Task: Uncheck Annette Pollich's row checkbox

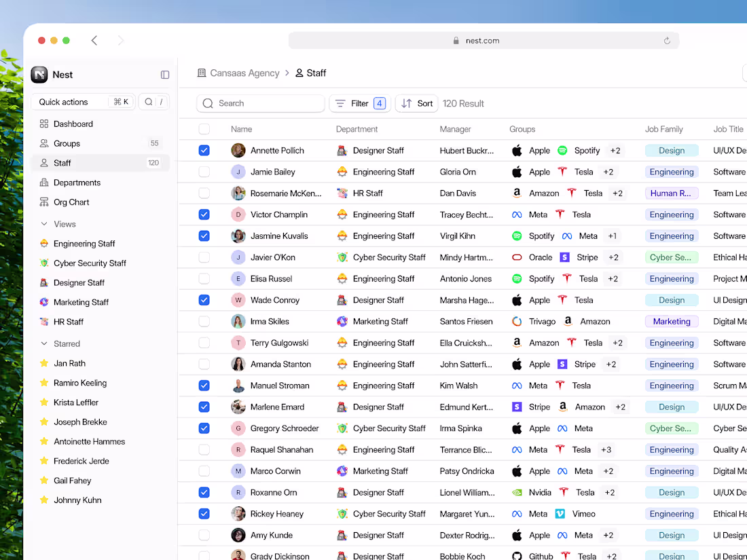Action: pyautogui.click(x=204, y=150)
